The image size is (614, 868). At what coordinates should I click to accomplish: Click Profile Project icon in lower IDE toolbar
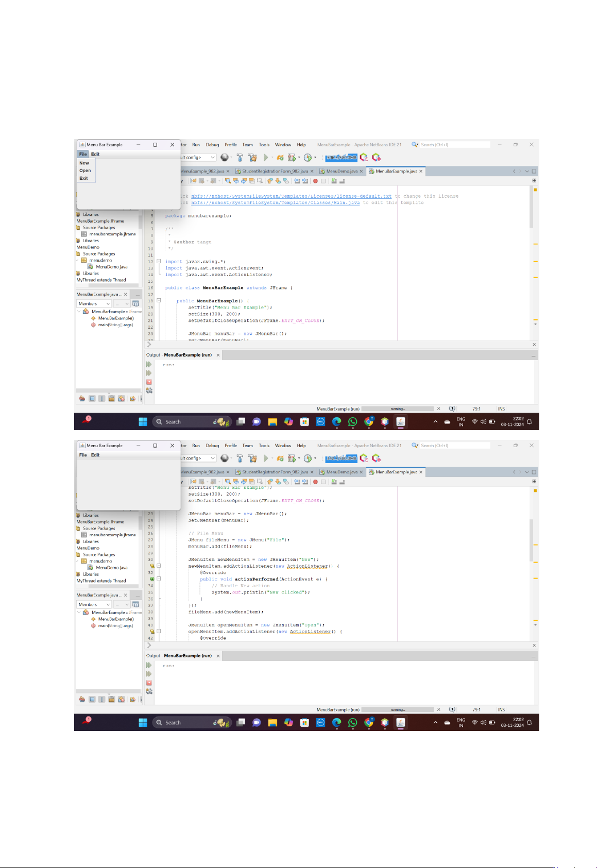point(308,458)
